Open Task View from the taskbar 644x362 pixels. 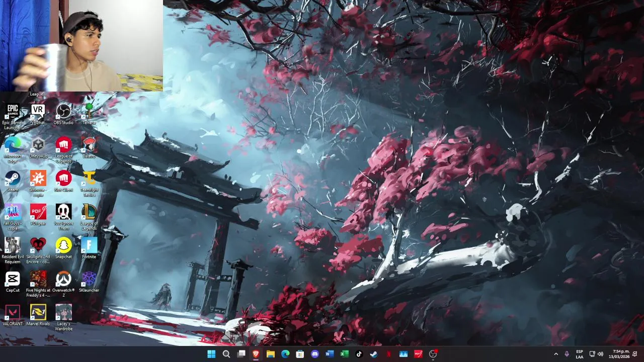pos(241,354)
